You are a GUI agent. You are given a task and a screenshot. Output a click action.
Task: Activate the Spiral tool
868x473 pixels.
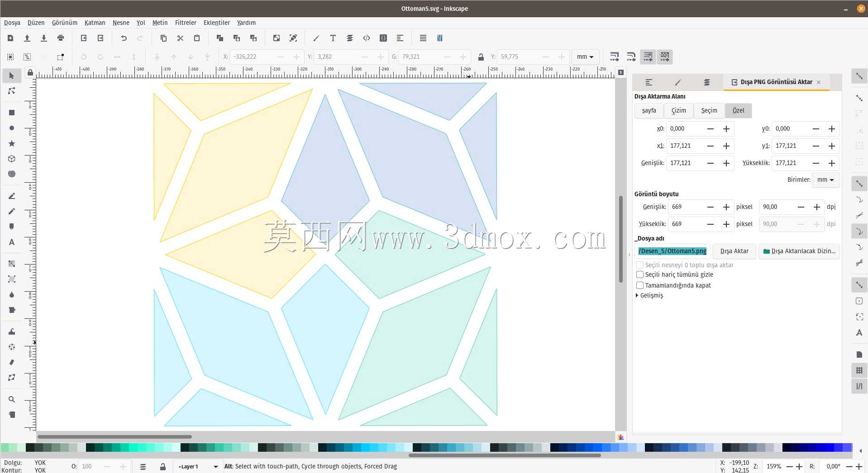(12, 174)
